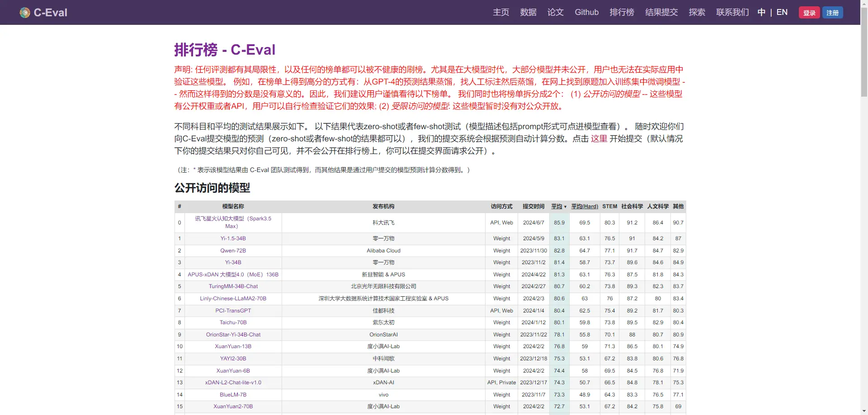
Task: Click the STEM column header
Action: pyautogui.click(x=609, y=206)
